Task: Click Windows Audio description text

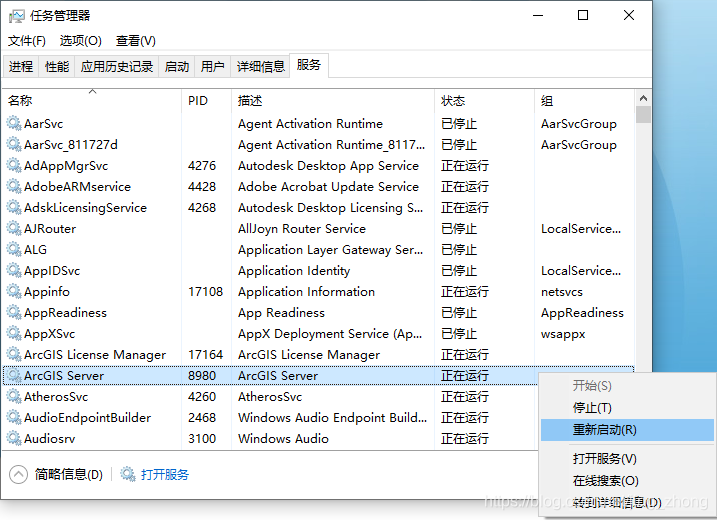Action: coord(283,439)
